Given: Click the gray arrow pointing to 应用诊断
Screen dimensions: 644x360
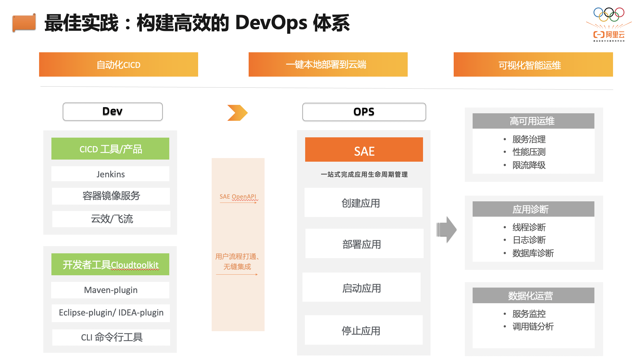Looking at the screenshot, I should pos(446,230).
